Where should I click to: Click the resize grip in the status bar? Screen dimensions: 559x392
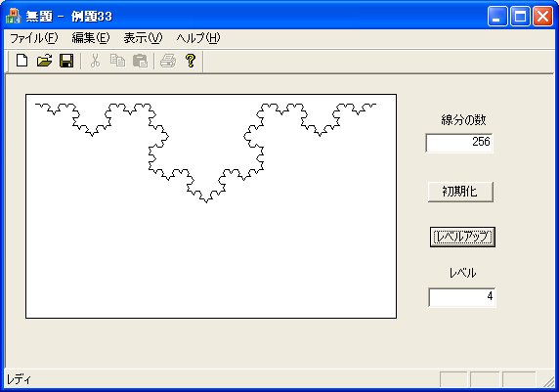click(549, 381)
